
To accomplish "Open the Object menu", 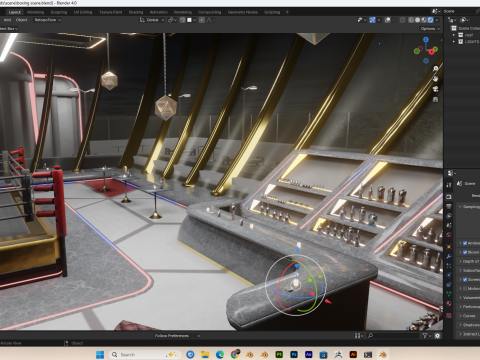I will click(21, 20).
